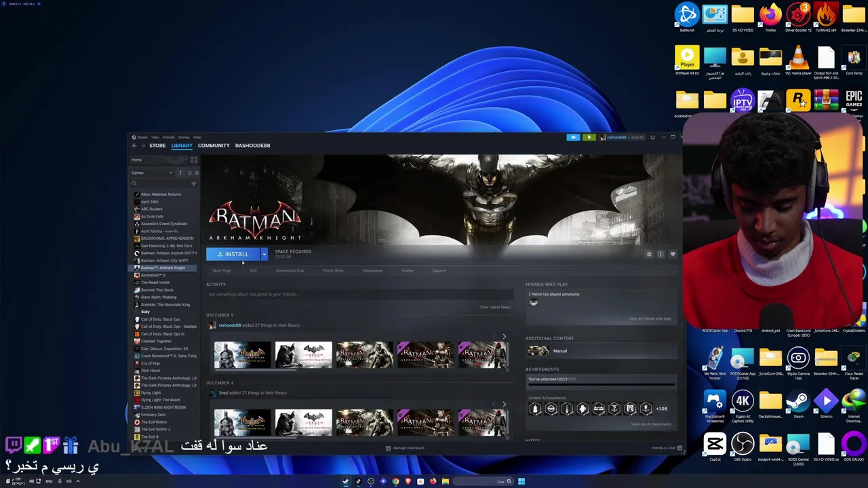Select ELDEN RING NIGHTREIGN in library
The width and height of the screenshot is (868, 488).
tap(163, 407)
